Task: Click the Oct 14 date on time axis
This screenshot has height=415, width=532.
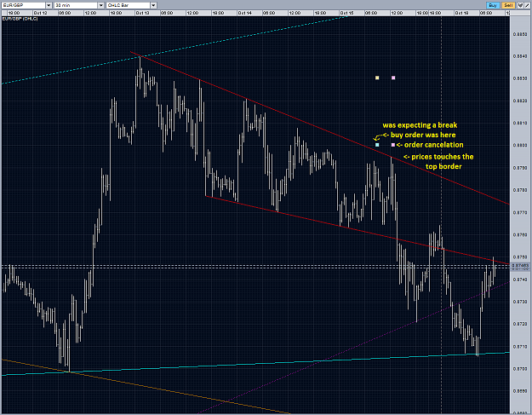Action: point(244,13)
